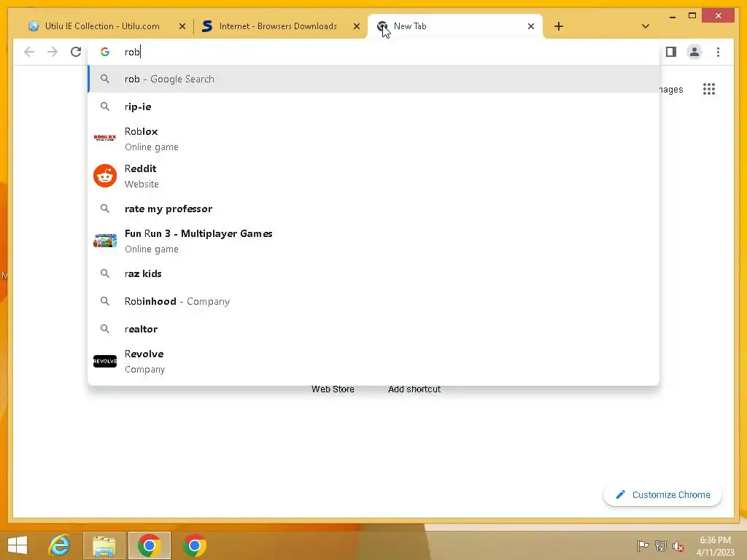This screenshot has width=747, height=560.
Task: Click the browser forward arrow
Action: pyautogui.click(x=53, y=52)
